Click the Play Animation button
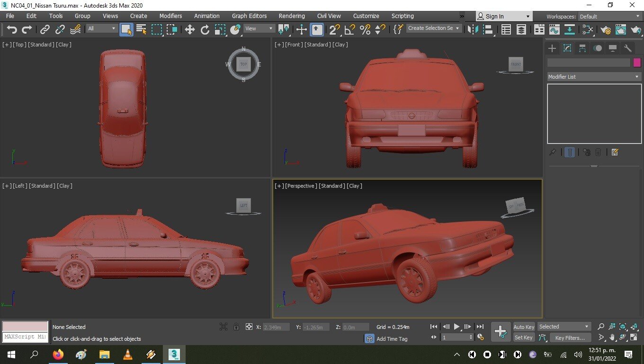Screen dimensions: 644x364 click(456, 327)
